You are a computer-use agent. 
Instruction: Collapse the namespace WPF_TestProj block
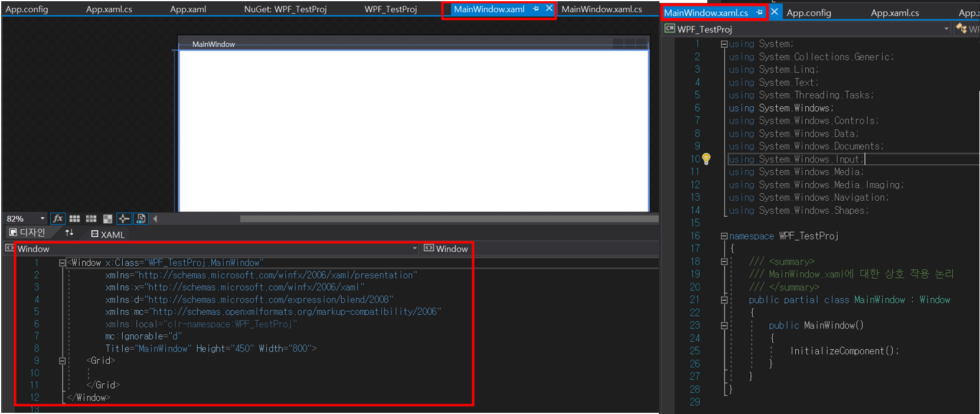pos(724,236)
